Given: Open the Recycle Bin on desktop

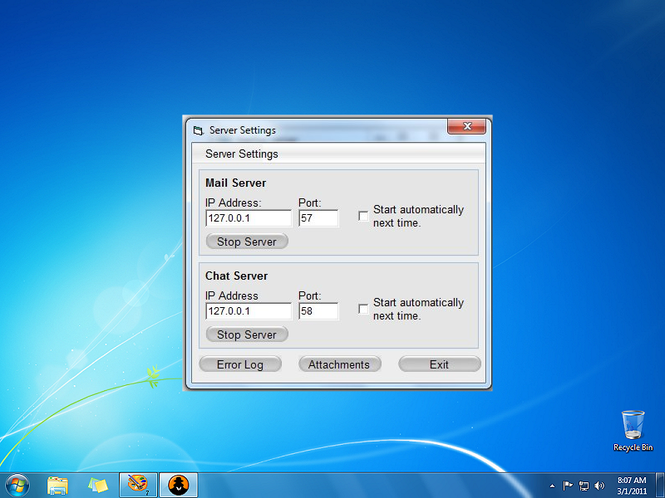Looking at the screenshot, I should (x=633, y=430).
